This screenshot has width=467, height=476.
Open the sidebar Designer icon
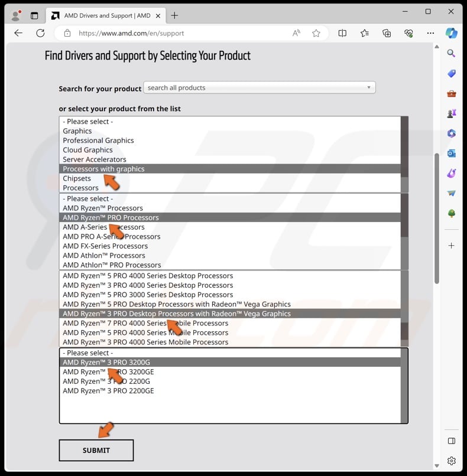(452, 174)
